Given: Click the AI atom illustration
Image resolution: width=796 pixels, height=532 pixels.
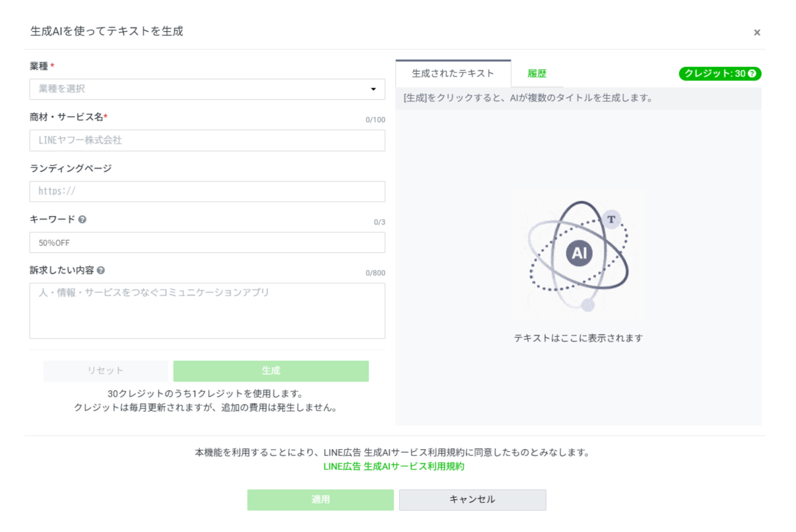Looking at the screenshot, I should 579,253.
